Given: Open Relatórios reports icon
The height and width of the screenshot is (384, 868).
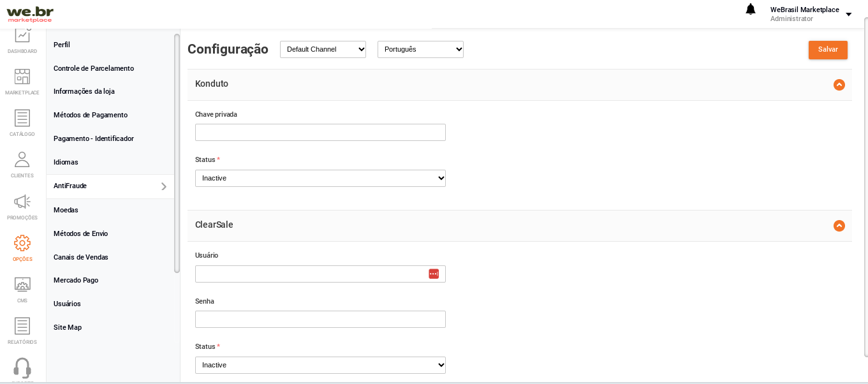Looking at the screenshot, I should point(22,327).
